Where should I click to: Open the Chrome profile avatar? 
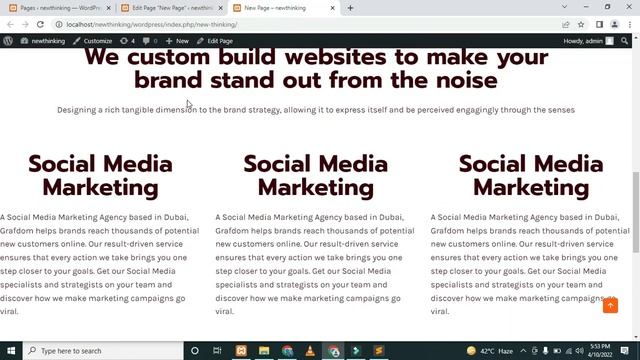[614, 24]
